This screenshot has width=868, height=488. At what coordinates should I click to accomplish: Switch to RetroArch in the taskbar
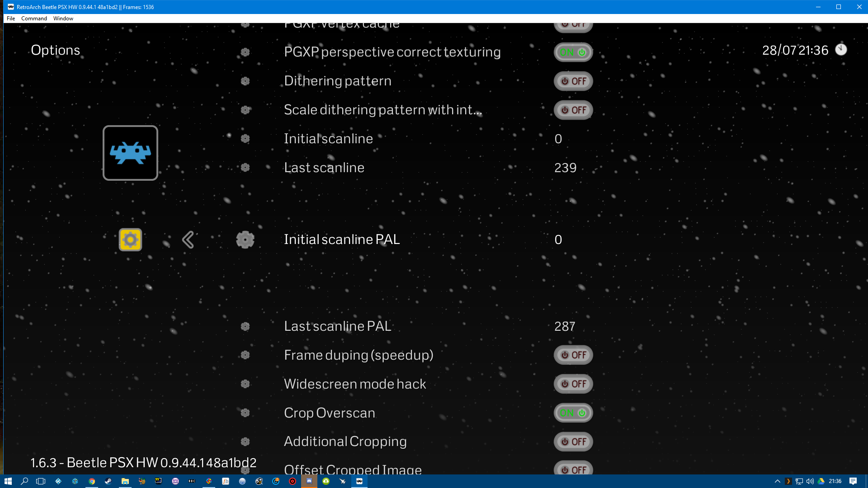(x=359, y=481)
